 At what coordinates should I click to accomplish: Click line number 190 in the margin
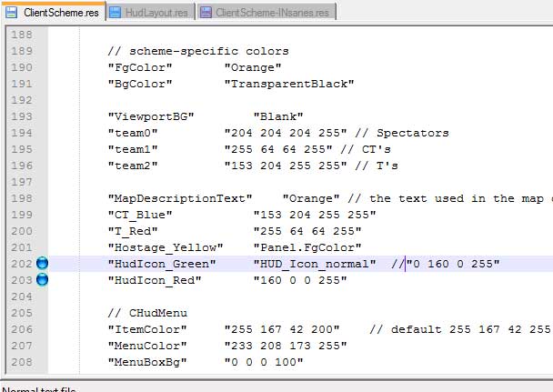click(x=17, y=67)
